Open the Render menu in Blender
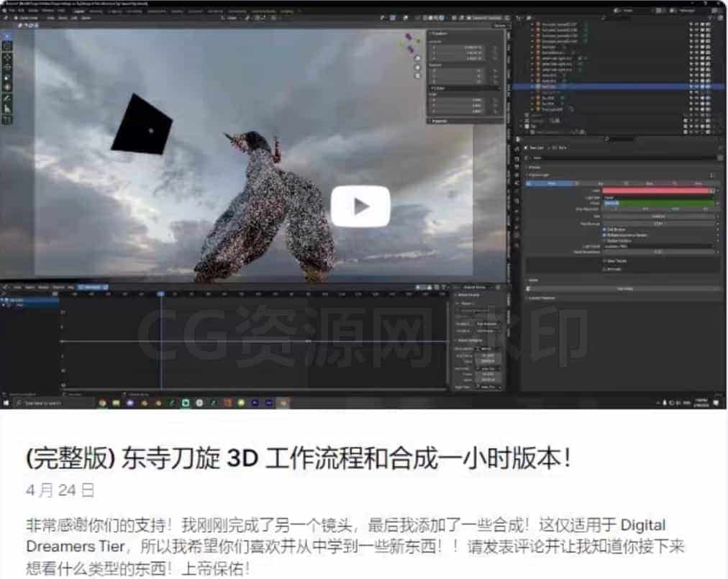 (34, 10)
